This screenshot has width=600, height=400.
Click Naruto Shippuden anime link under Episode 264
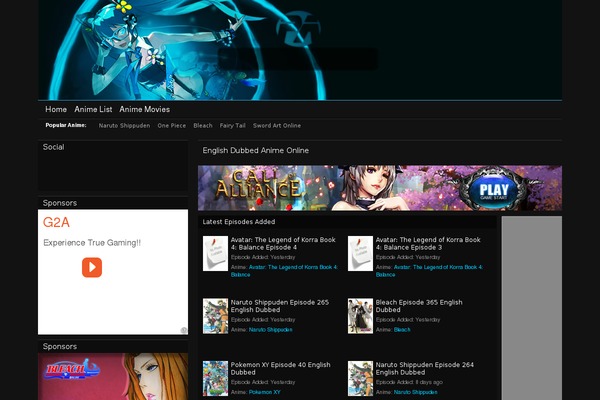coord(416,392)
